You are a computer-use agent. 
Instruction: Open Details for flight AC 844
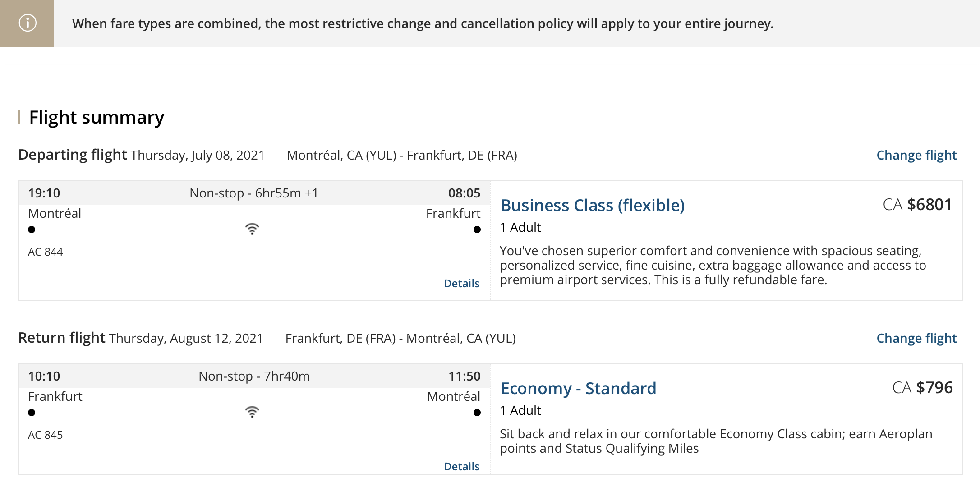coord(461,283)
